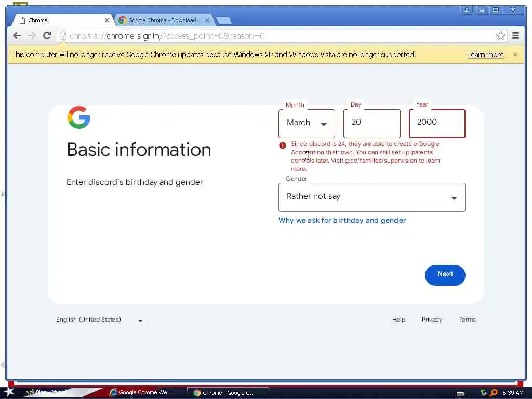532x399 pixels.
Task: Open Why we ask for birthday and gender
Action: [342, 220]
